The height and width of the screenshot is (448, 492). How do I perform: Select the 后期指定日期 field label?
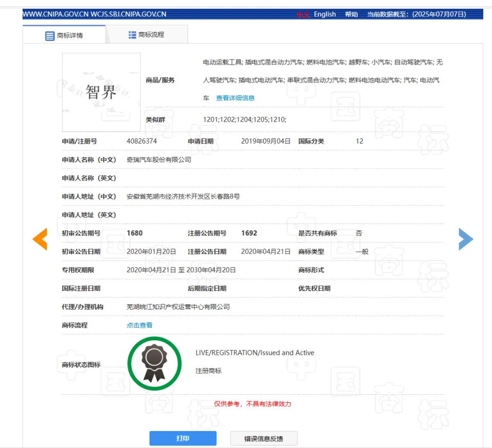click(207, 288)
